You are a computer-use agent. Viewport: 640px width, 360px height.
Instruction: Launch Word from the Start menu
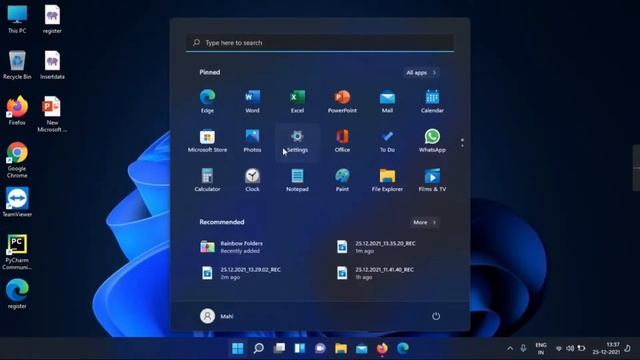(252, 101)
